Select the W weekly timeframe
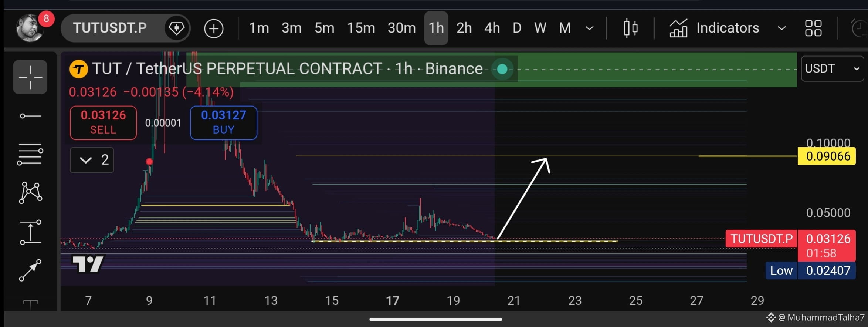Screen dimensions: 868x327 click(540, 28)
